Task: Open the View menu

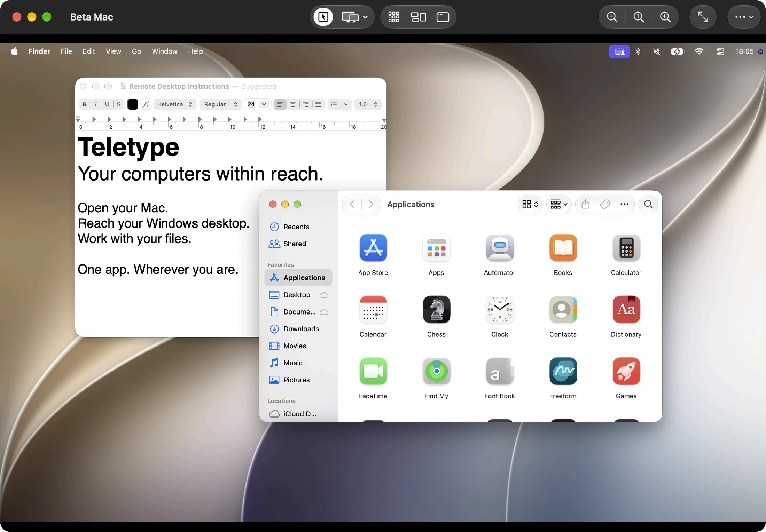Action: pos(114,51)
